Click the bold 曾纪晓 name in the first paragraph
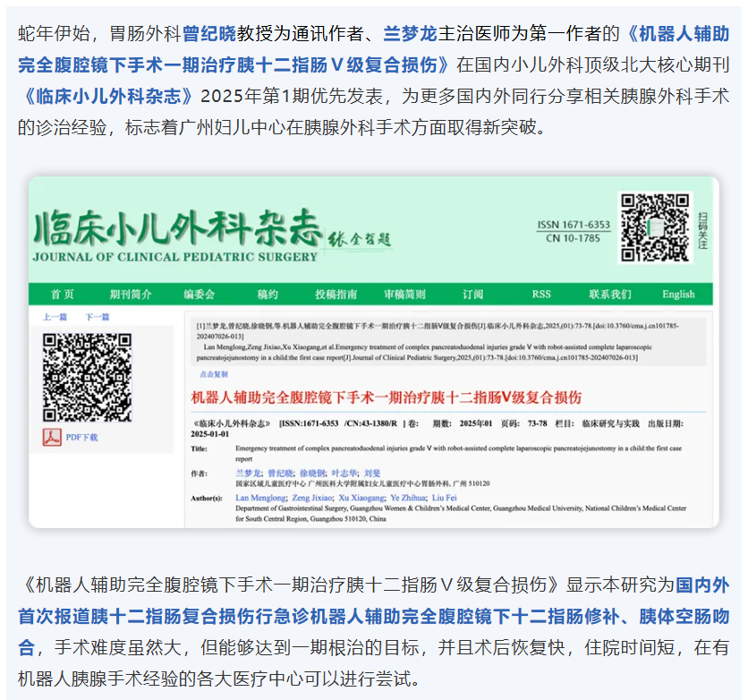This screenshot has width=748, height=700. (x=208, y=34)
